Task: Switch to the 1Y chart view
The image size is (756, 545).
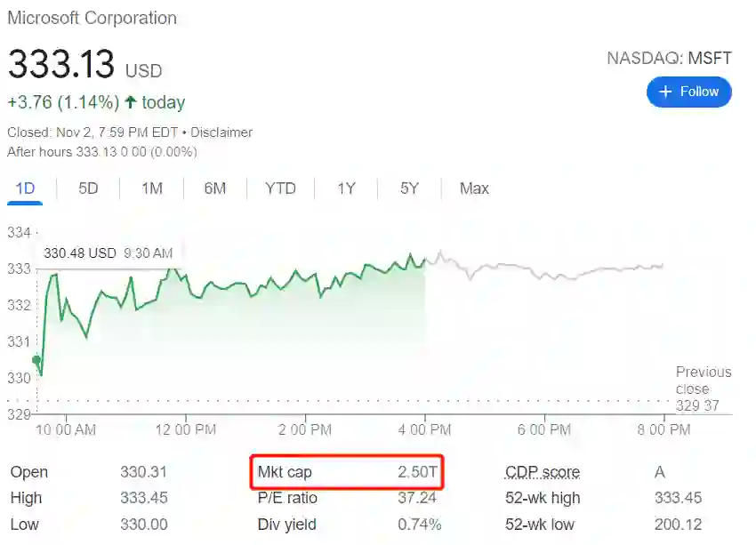Action: (x=346, y=188)
